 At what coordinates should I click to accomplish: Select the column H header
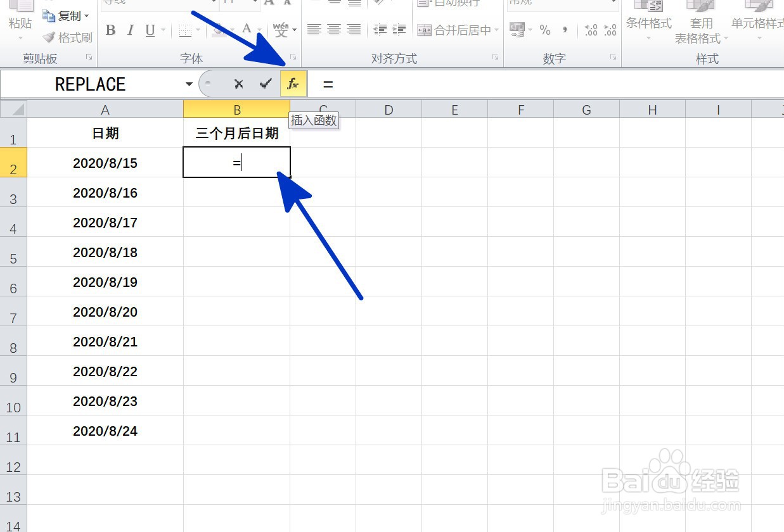(x=652, y=110)
